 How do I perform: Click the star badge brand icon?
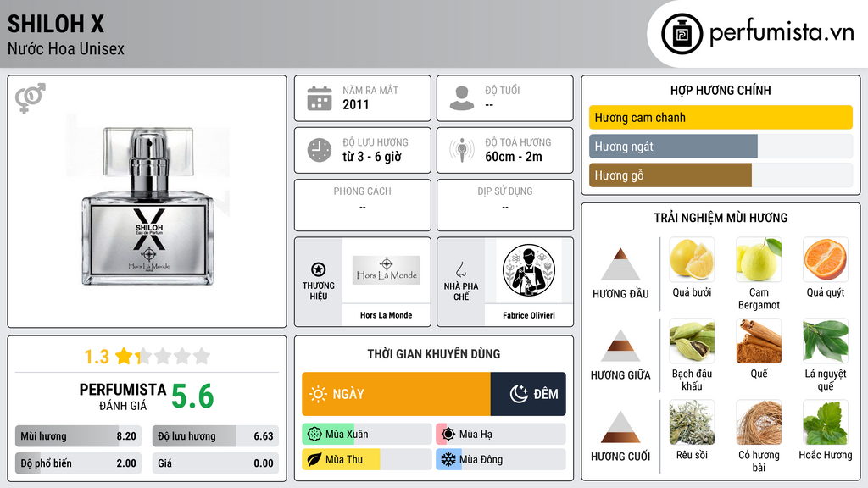(319, 269)
